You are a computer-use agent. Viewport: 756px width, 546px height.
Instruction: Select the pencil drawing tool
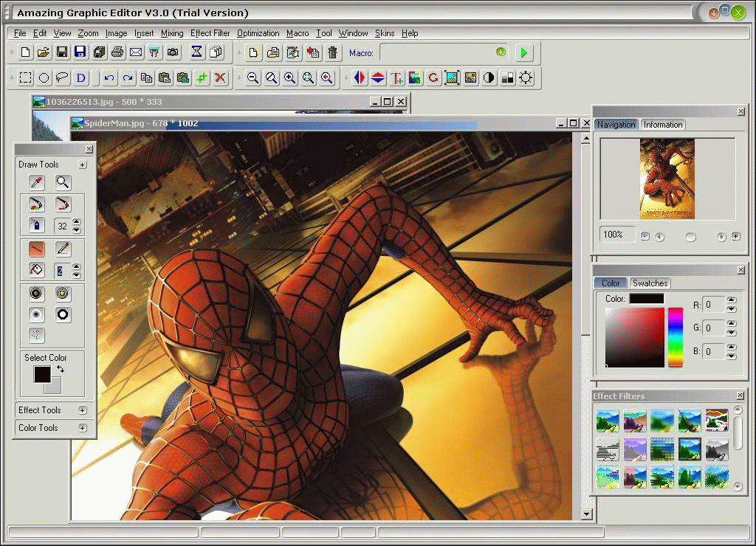63,249
